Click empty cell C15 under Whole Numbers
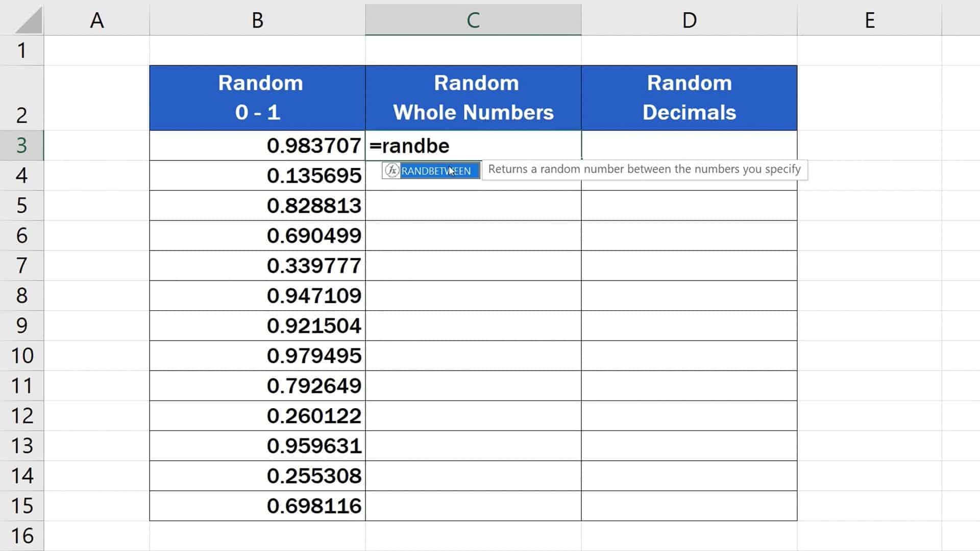This screenshot has height=551, width=980. pos(473,506)
